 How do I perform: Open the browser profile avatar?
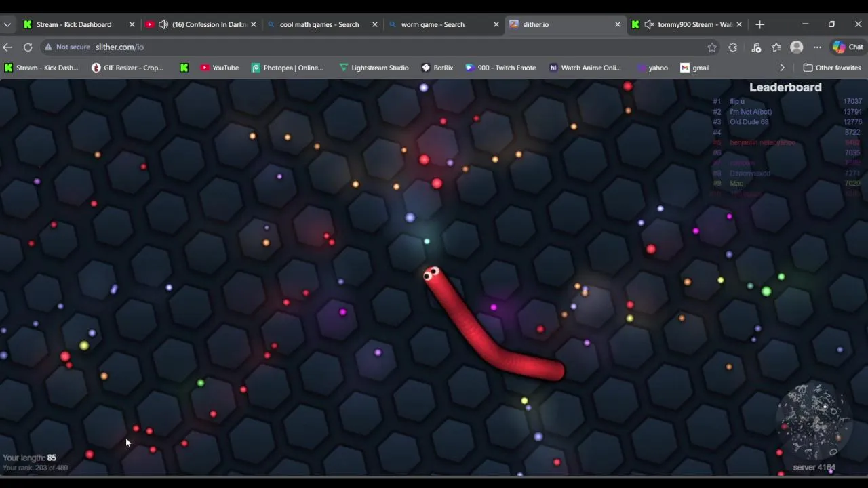pyautogui.click(x=797, y=47)
